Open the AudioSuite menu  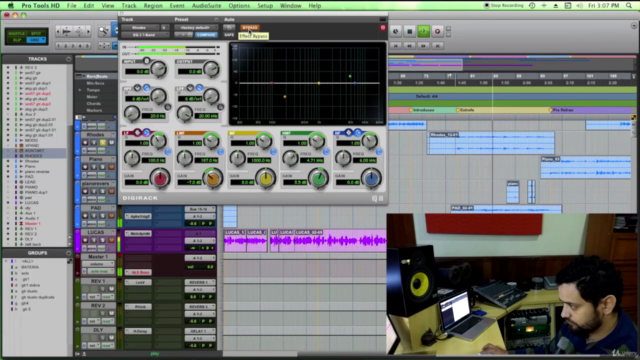click(x=207, y=6)
